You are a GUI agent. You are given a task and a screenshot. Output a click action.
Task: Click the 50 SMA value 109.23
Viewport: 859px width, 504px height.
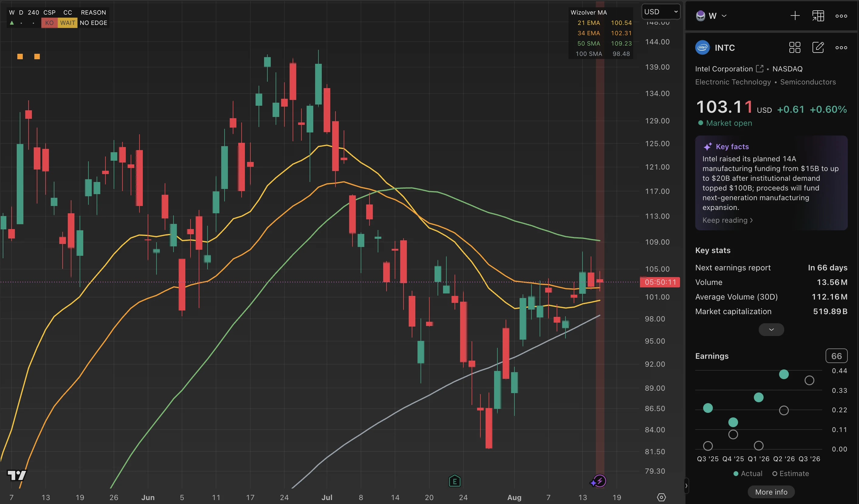click(621, 43)
